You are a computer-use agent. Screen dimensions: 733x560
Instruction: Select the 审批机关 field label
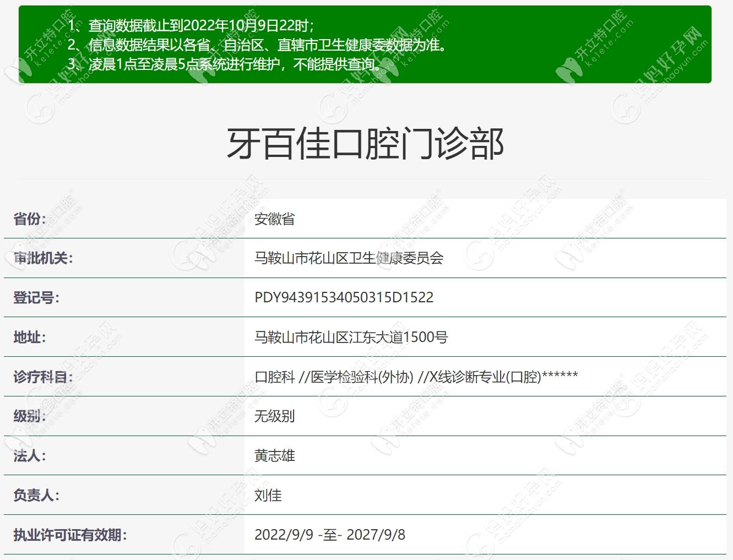pos(43,258)
